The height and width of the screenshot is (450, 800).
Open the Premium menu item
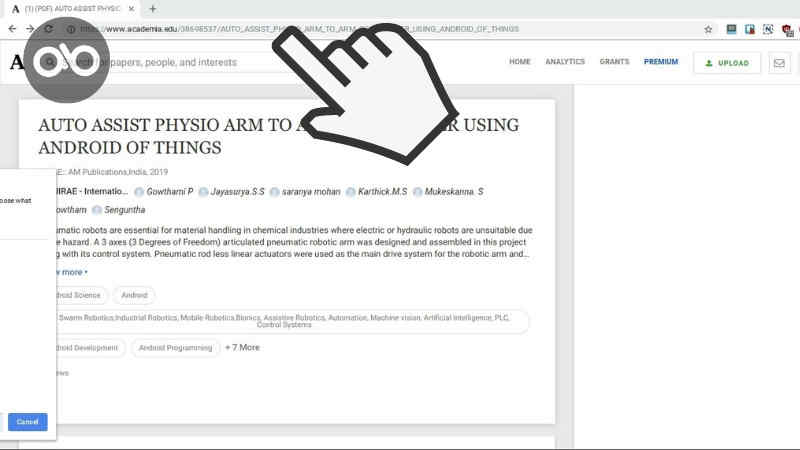click(x=661, y=62)
